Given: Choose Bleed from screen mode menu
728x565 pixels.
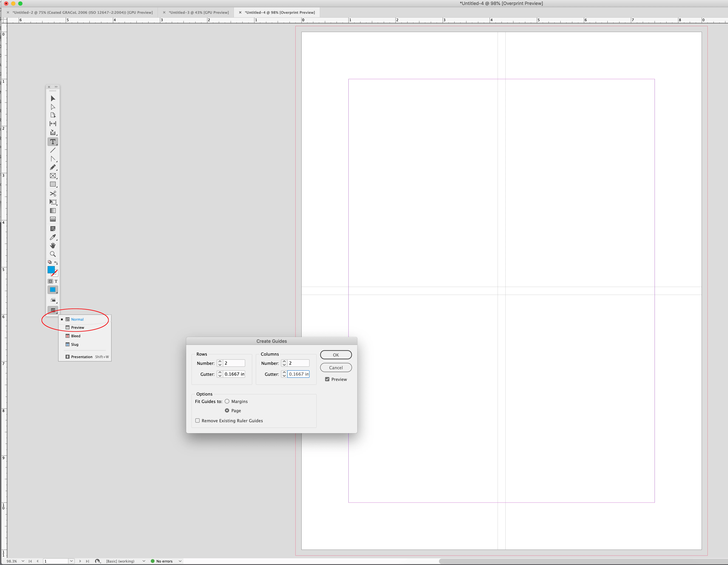Looking at the screenshot, I should tap(76, 336).
